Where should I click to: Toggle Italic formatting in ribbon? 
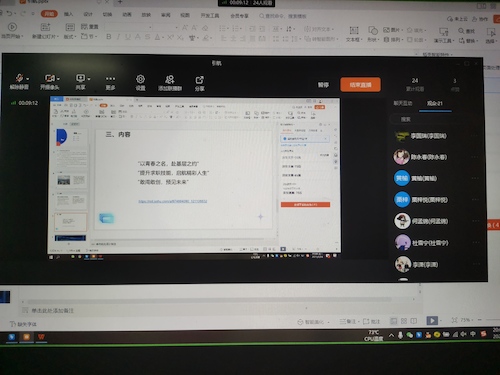(x=118, y=37)
